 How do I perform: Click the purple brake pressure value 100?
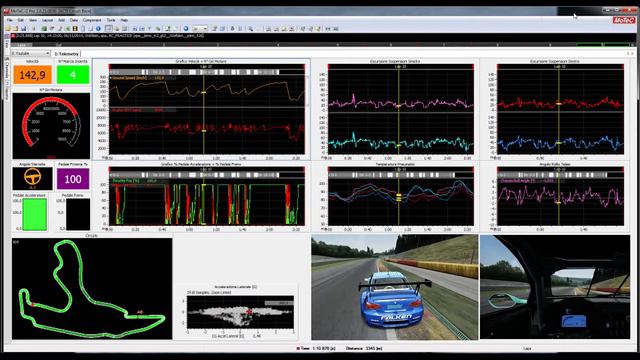click(x=73, y=179)
